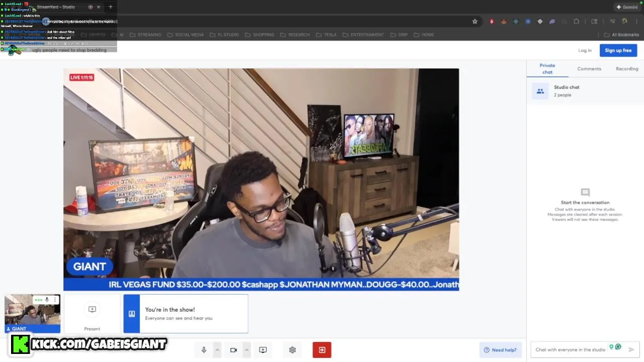Screen dimensions: 644x362
Task: Open three-dot menu on GIANT thumbnail
Action: (x=55, y=300)
